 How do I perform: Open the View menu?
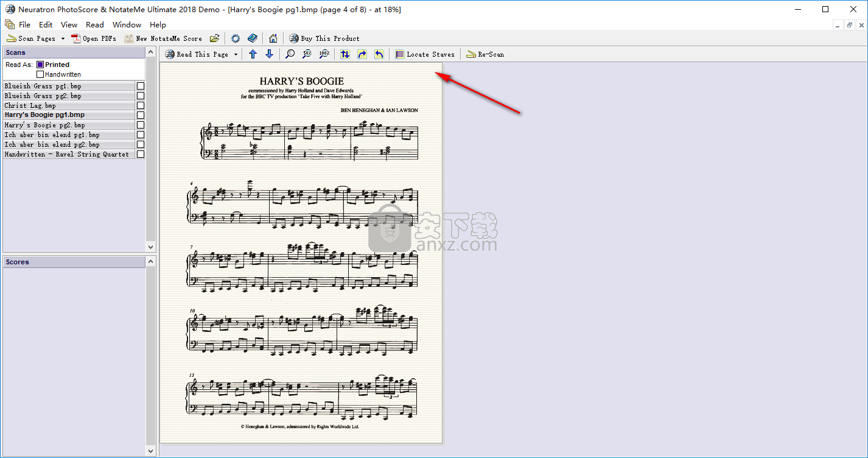click(x=69, y=24)
